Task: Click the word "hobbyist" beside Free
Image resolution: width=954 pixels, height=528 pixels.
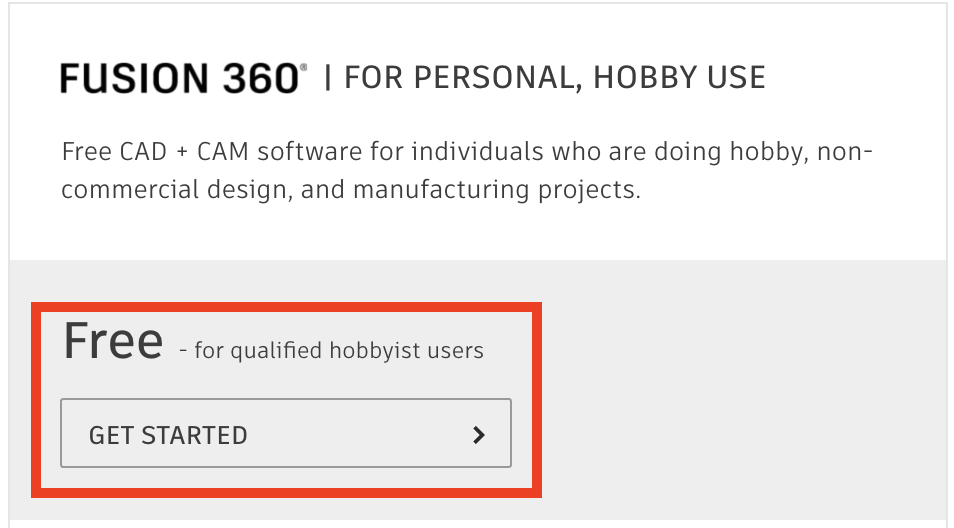Action: [366, 351]
